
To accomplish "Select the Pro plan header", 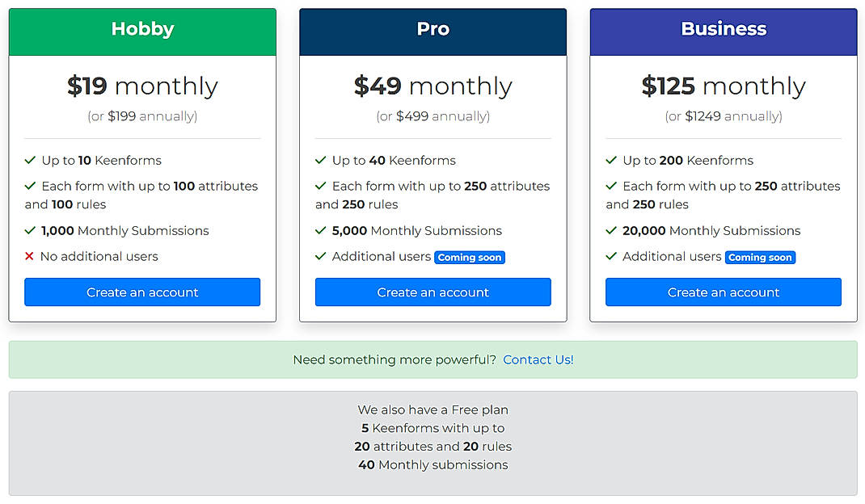I will pyautogui.click(x=432, y=29).
